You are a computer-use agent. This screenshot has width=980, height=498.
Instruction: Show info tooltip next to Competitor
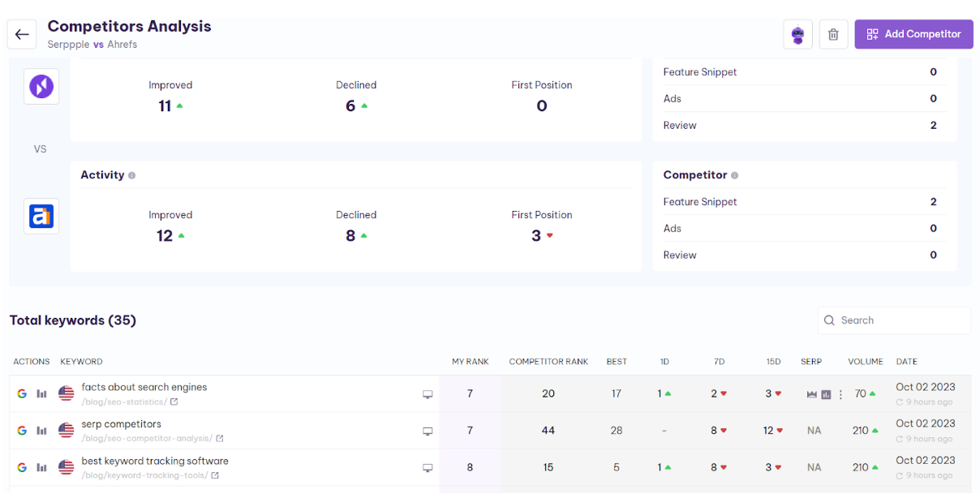(x=735, y=175)
